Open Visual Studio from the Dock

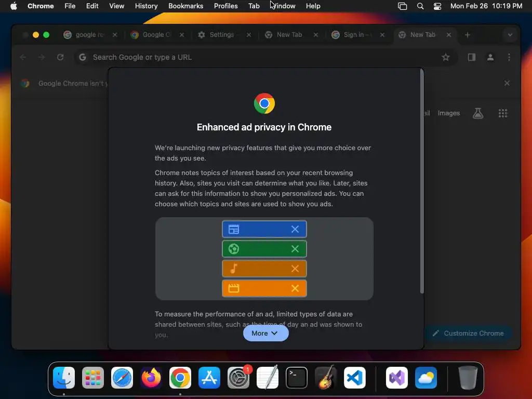click(x=397, y=378)
